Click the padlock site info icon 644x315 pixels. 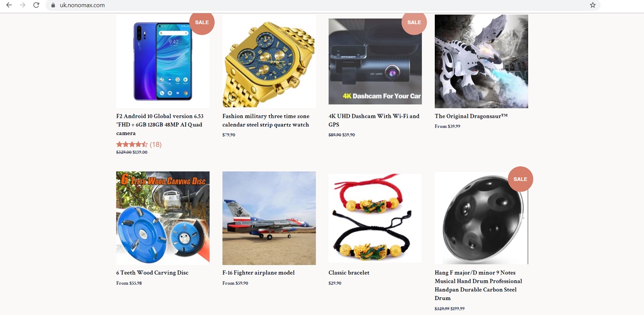tap(53, 5)
